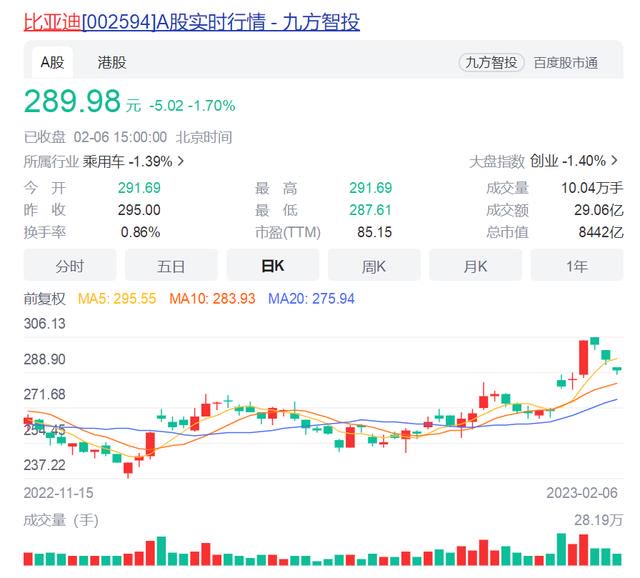Image resolution: width=640 pixels, height=578 pixels.
Task: Click the 换手率 value 0.86%
Action: 140,232
